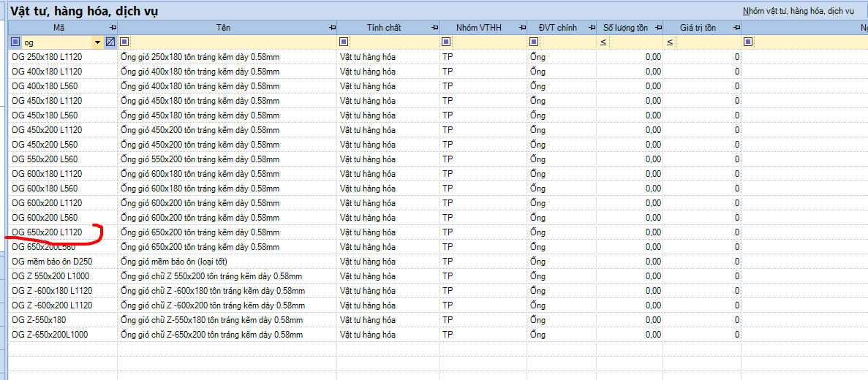Pin the Tên column
Screen dimensions: 868x380
[332, 28]
